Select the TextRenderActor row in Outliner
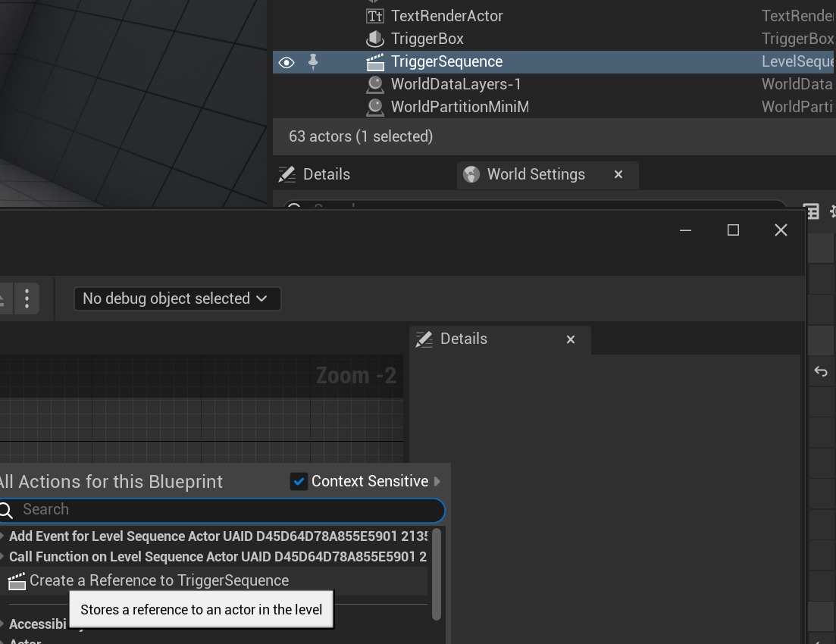This screenshot has height=644, width=836. 554,16
